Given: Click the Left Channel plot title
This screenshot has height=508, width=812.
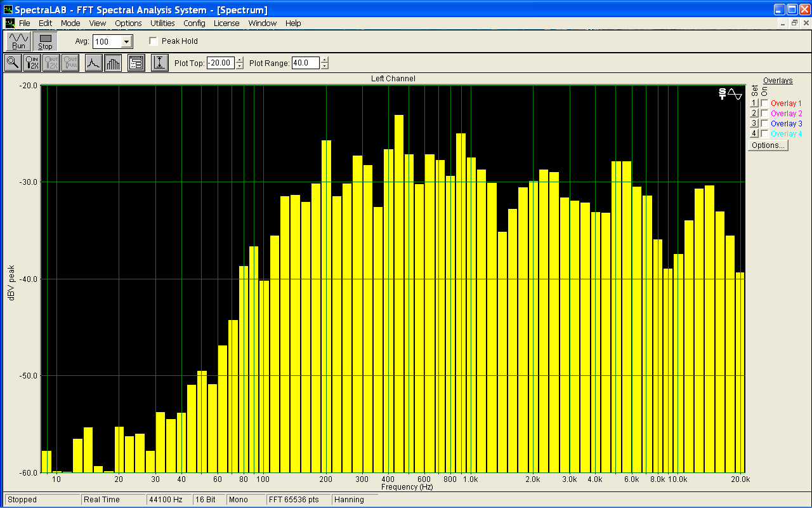Looking at the screenshot, I should pos(393,79).
